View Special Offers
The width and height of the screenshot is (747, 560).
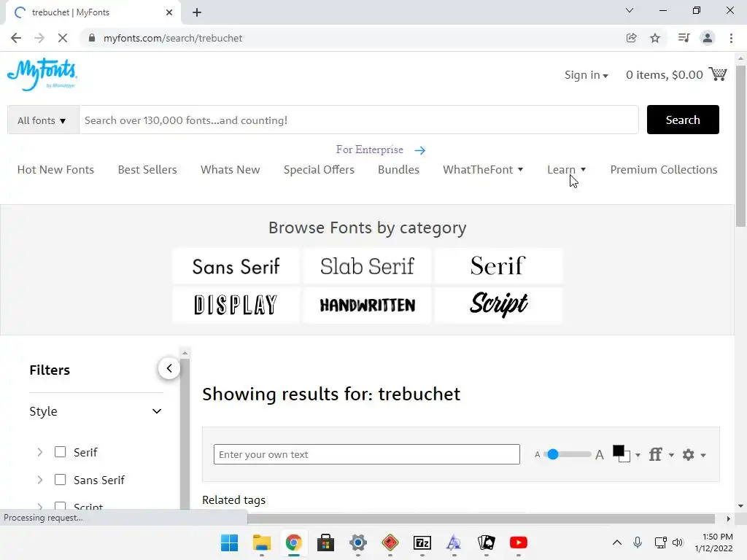tap(319, 169)
